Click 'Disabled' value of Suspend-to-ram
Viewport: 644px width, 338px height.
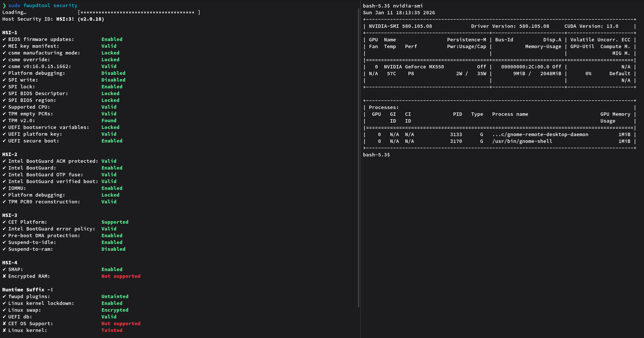point(113,249)
